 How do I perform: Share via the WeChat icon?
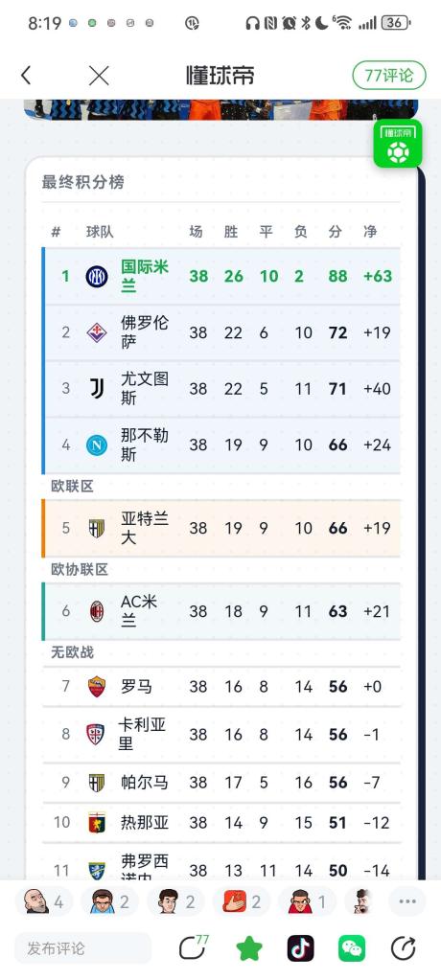pos(352,948)
